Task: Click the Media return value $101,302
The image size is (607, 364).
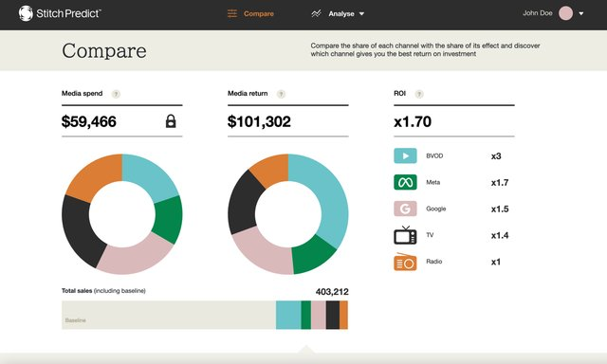Action: point(259,121)
